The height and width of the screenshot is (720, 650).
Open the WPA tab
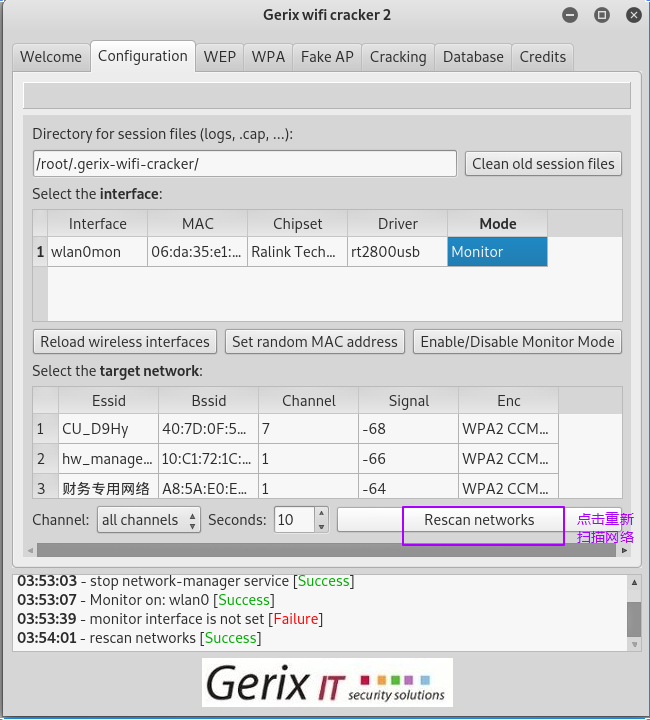pos(268,57)
